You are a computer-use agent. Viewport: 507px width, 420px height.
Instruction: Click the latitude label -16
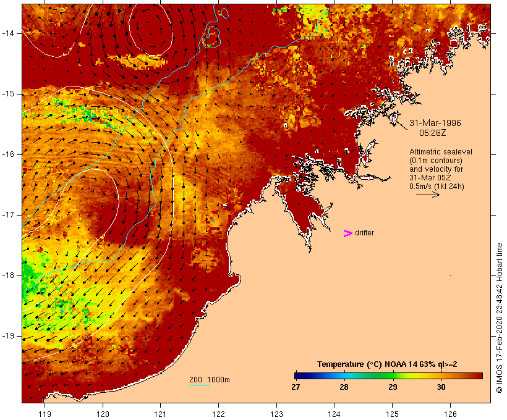[8, 154]
